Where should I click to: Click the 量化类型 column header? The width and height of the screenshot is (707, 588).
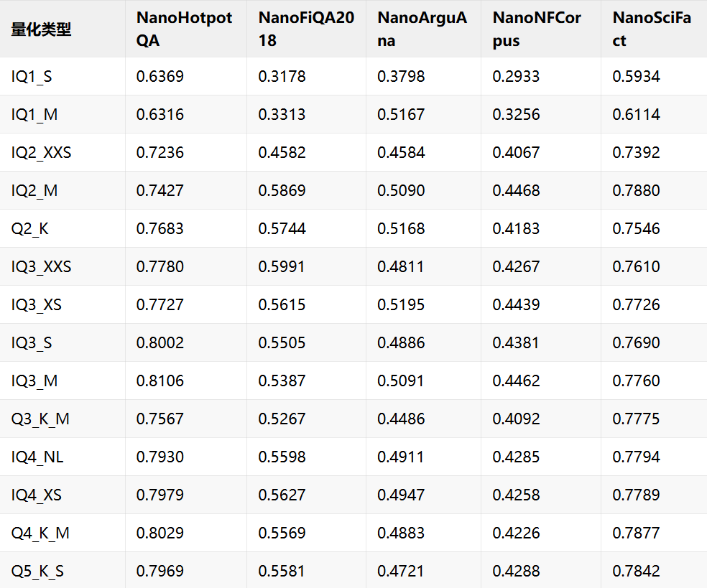click(41, 29)
